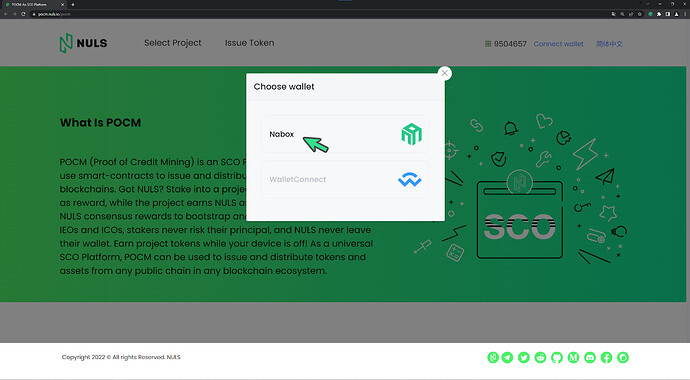
Task: Open the Telegram footer icon
Action: [x=507, y=358]
